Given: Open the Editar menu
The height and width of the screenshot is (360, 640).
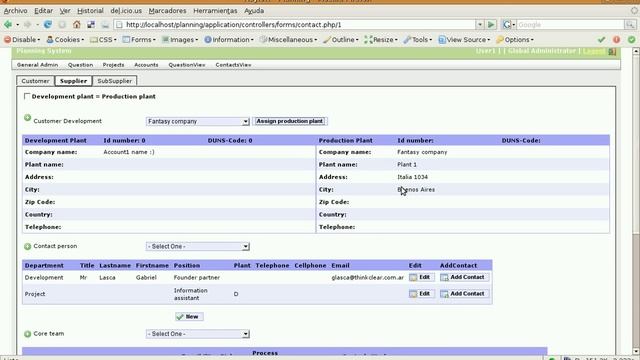Looking at the screenshot, I should (43, 11).
